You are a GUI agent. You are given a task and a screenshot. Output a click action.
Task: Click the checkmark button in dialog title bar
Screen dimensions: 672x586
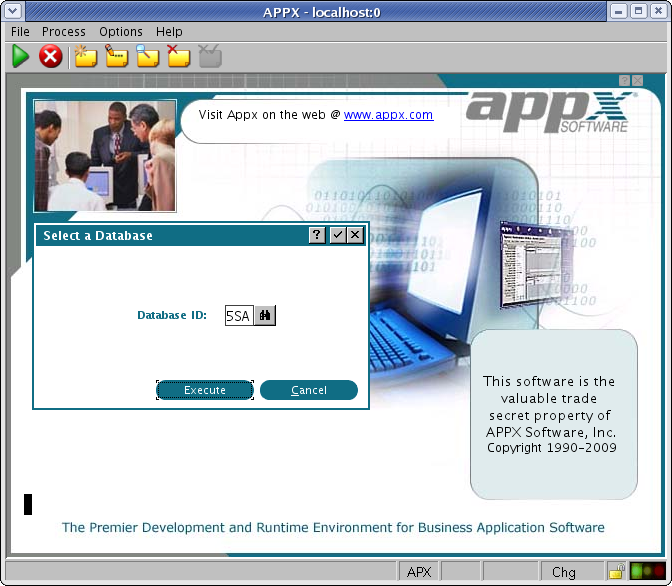pos(337,235)
